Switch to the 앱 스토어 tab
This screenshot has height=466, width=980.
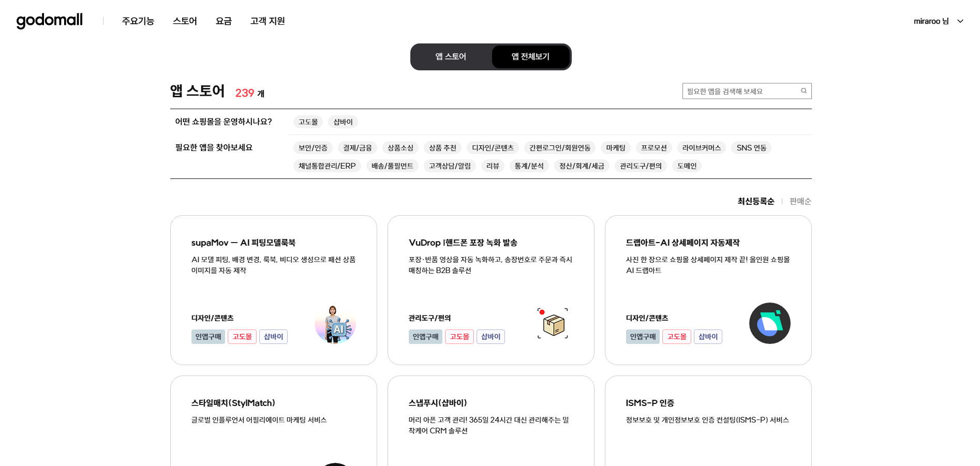click(451, 56)
